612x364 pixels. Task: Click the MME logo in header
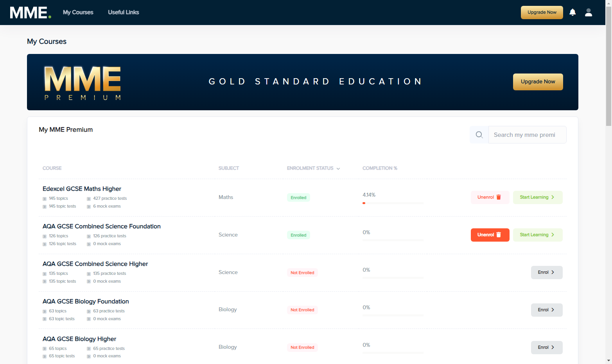click(x=31, y=13)
